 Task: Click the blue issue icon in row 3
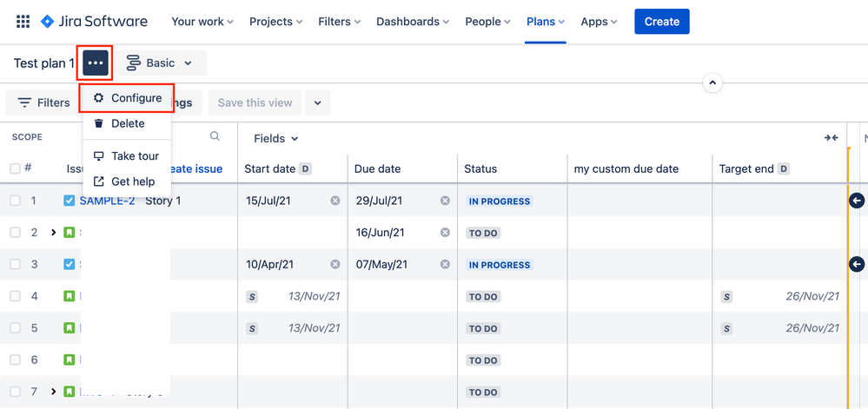(70, 265)
